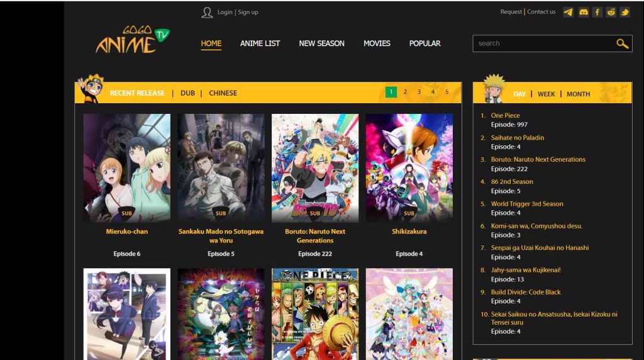Click Boruto: Naruto Next Generations card title

click(x=315, y=236)
